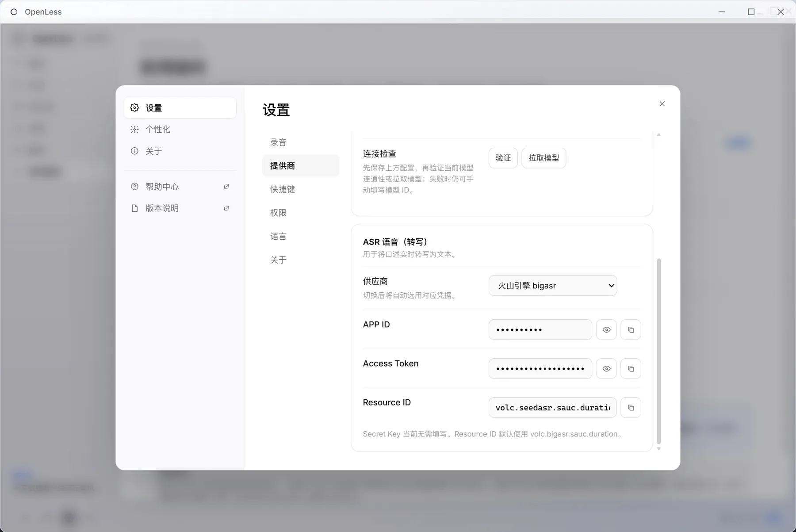Select the 提供商 tab
796x532 pixels.
301,166
